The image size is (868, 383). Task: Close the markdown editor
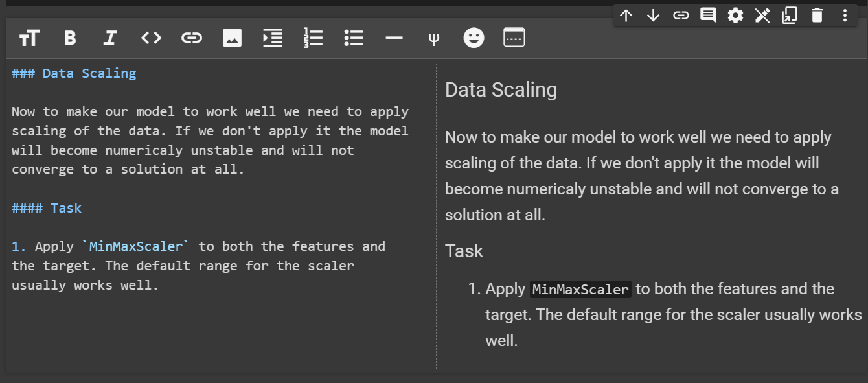pos(762,16)
